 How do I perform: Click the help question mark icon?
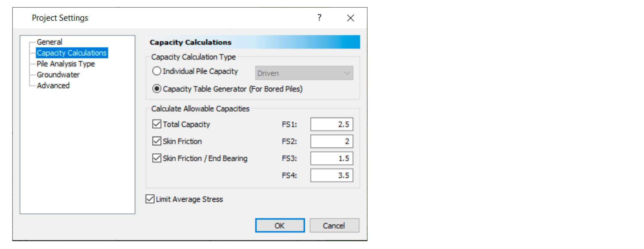(x=319, y=18)
